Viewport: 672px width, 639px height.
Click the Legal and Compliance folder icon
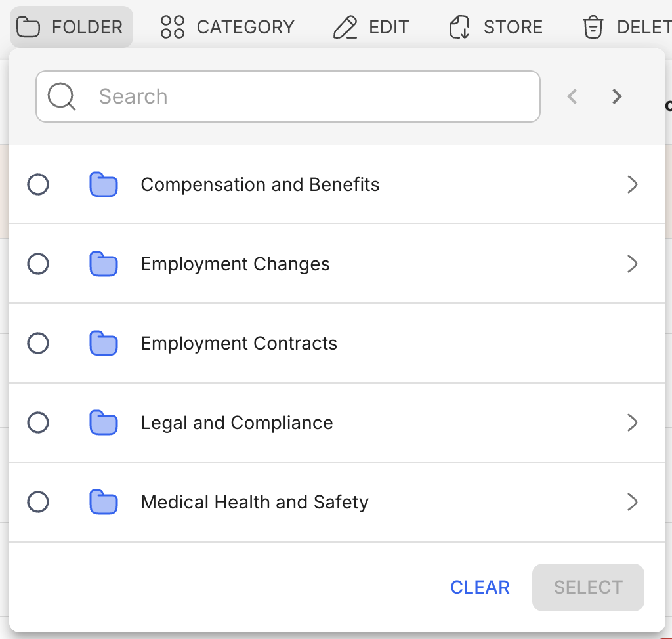pos(103,423)
